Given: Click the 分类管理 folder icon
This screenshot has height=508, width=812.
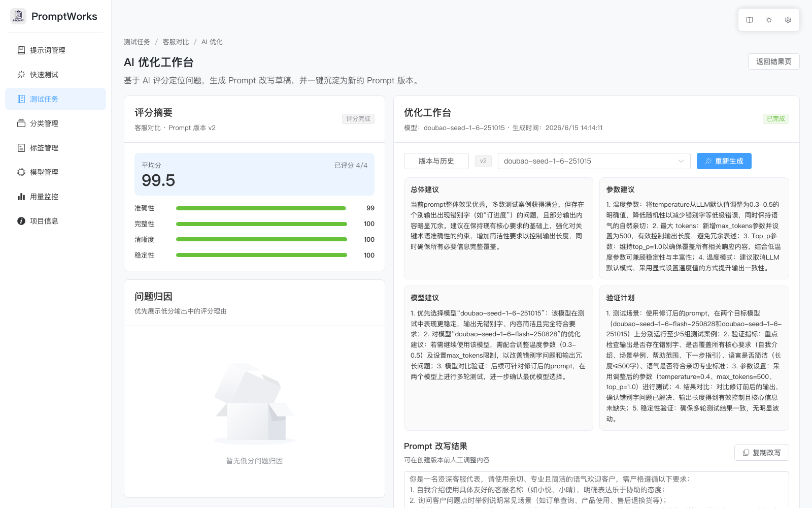Looking at the screenshot, I should [x=21, y=123].
